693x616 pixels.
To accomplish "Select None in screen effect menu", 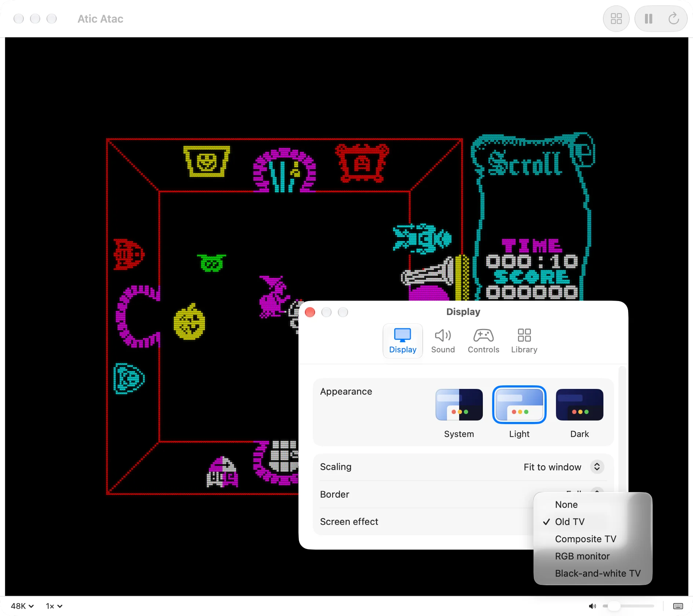I will [x=593, y=505].
